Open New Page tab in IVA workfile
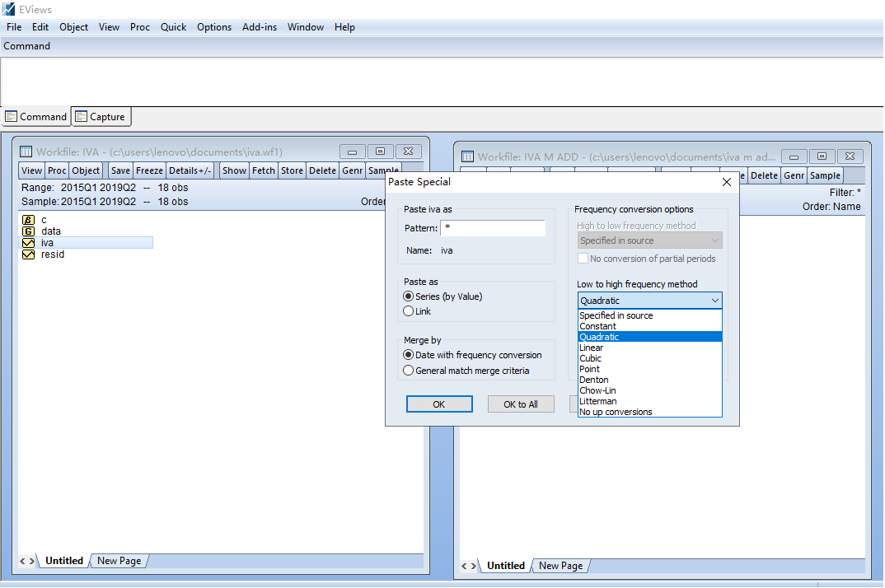Image resolution: width=885 pixels, height=588 pixels. 119,561
